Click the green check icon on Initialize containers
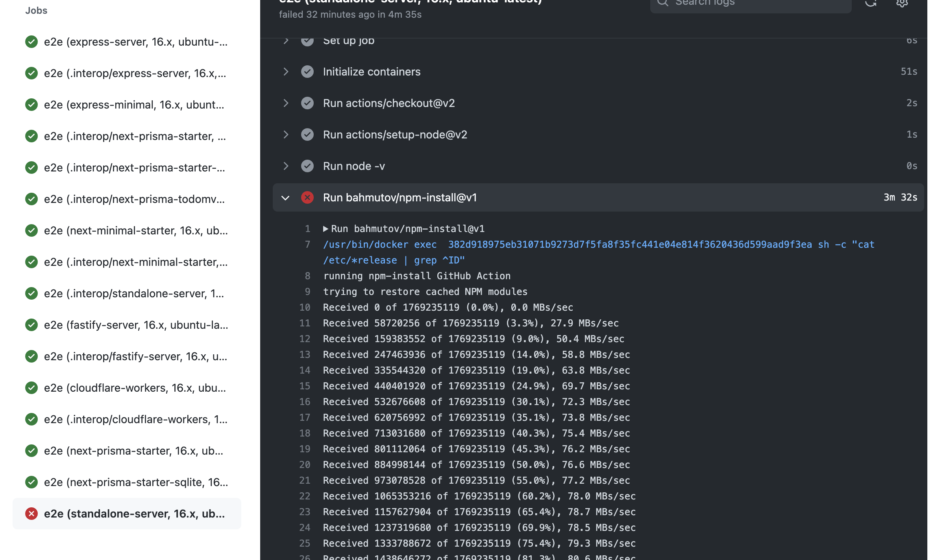Screen dimensions: 936x560 [x=307, y=72]
